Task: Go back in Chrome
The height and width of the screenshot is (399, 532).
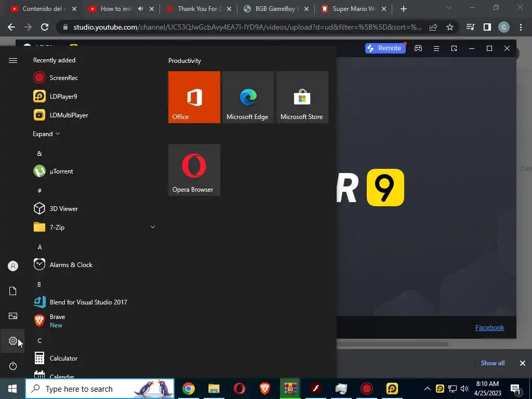Action: click(11, 27)
